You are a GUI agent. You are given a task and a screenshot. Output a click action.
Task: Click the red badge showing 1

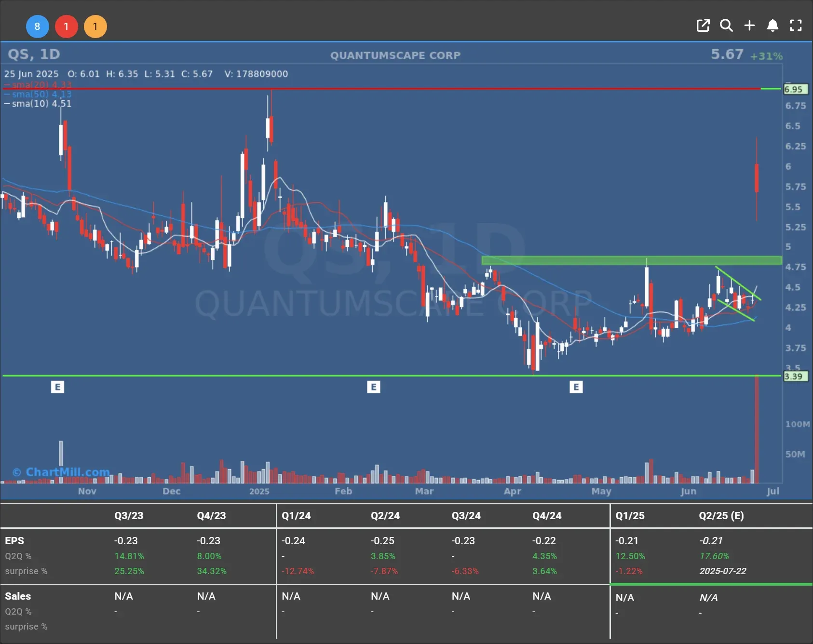(66, 27)
